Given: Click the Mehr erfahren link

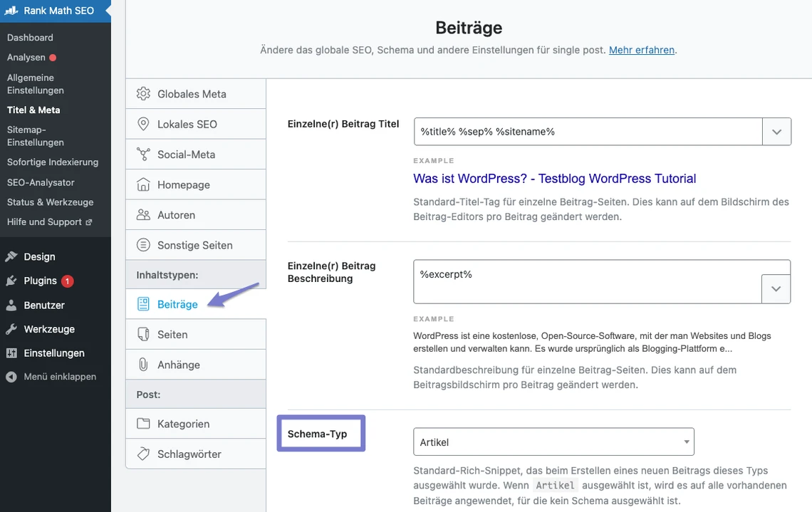Looking at the screenshot, I should [642, 50].
